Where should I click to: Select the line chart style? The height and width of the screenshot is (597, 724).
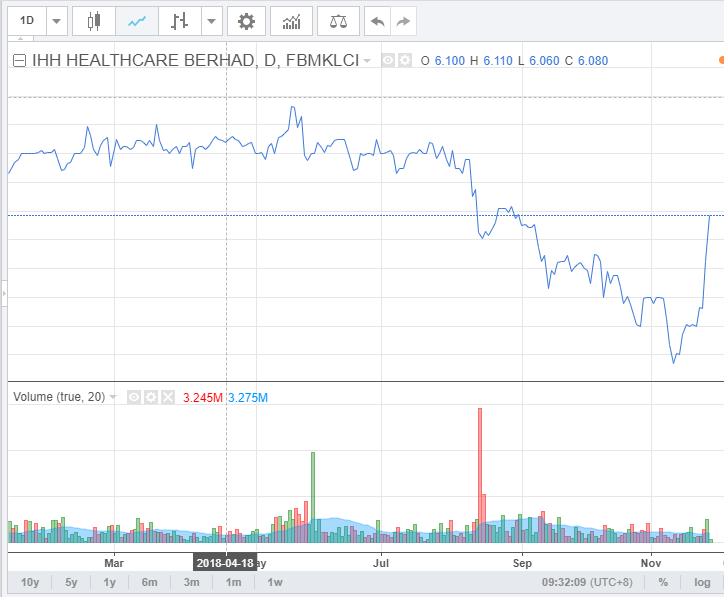coord(137,21)
